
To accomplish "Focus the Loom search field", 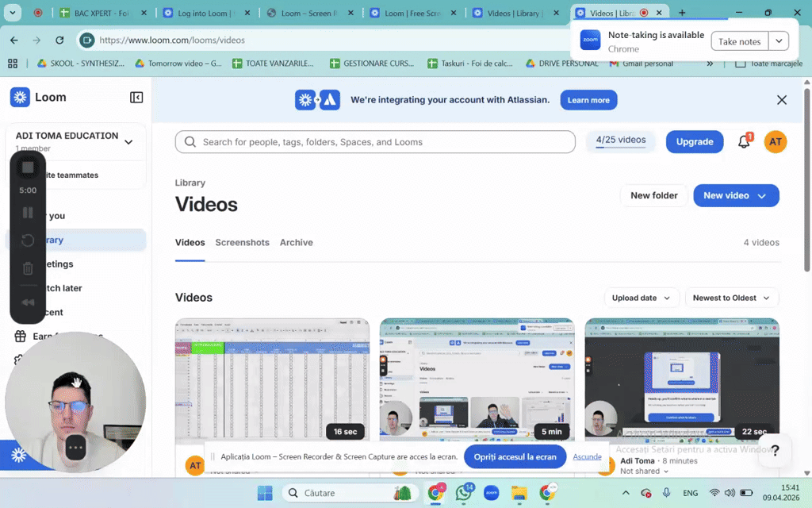I will (x=375, y=141).
